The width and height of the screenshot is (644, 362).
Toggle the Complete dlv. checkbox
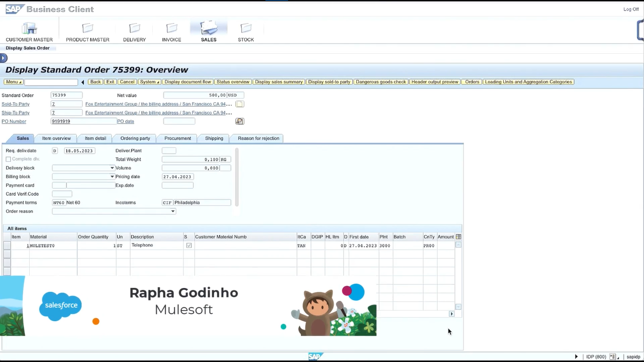tap(8, 159)
